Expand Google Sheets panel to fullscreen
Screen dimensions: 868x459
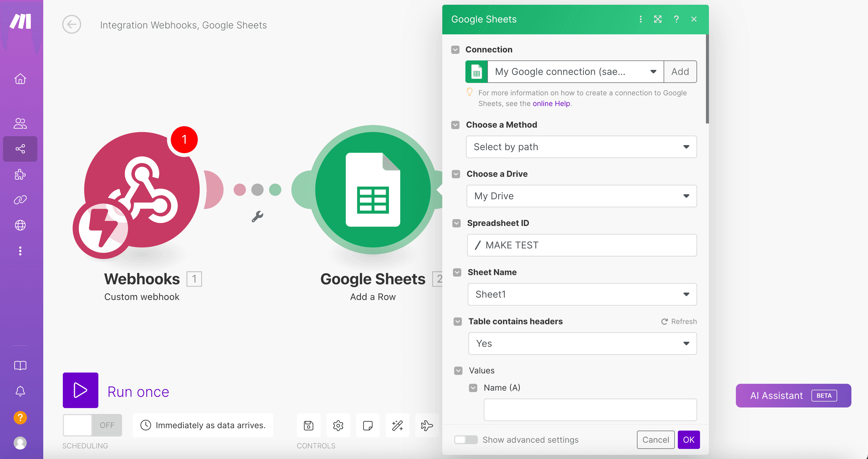pyautogui.click(x=658, y=19)
